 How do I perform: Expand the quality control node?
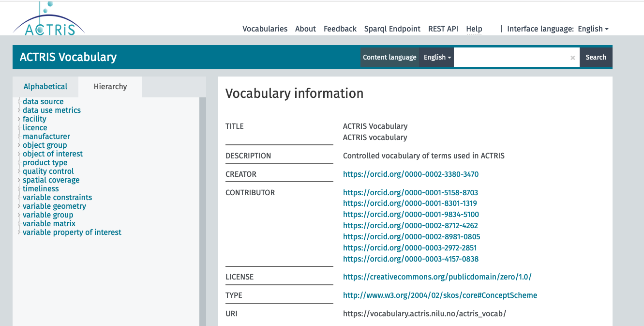point(20,171)
